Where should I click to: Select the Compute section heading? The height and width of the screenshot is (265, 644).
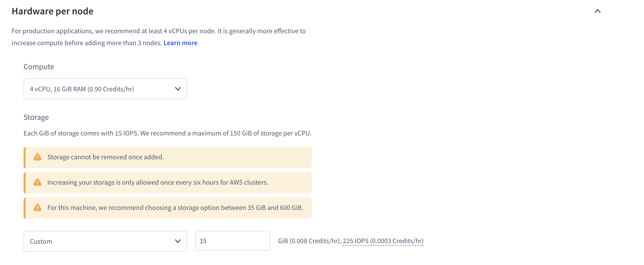click(39, 66)
